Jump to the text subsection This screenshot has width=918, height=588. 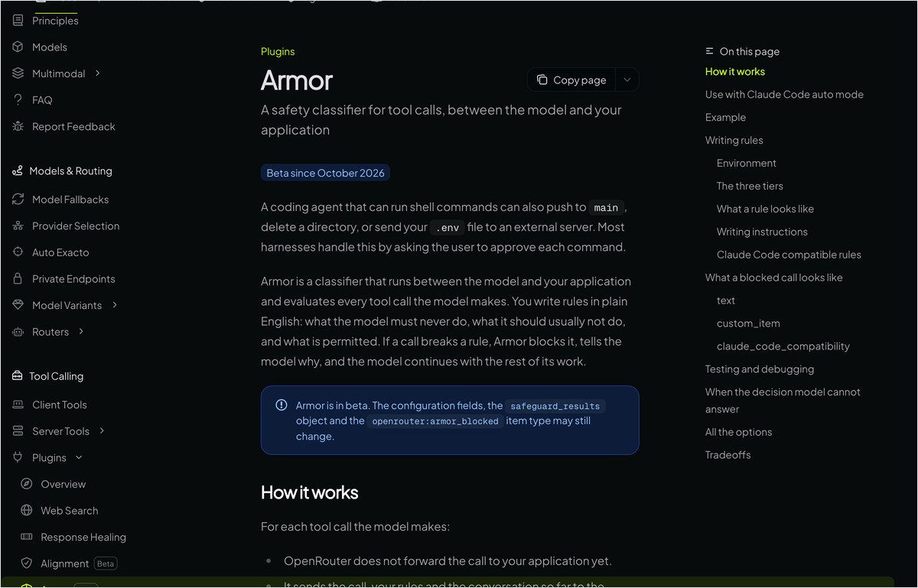click(x=726, y=300)
